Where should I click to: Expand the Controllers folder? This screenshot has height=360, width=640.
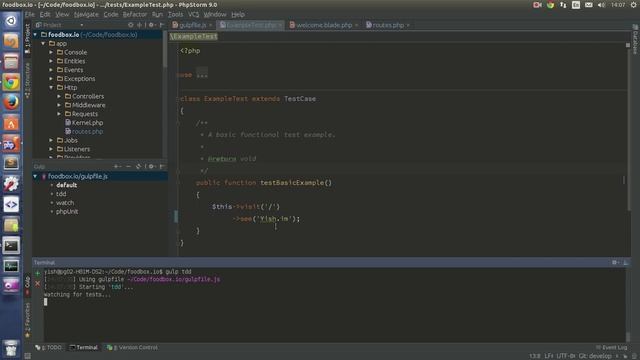(60, 96)
